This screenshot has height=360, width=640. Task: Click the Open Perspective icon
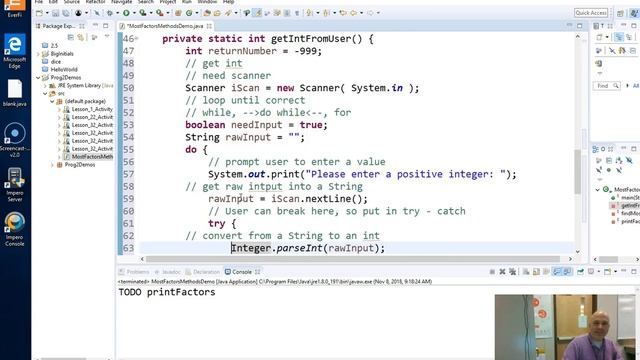click(x=620, y=13)
